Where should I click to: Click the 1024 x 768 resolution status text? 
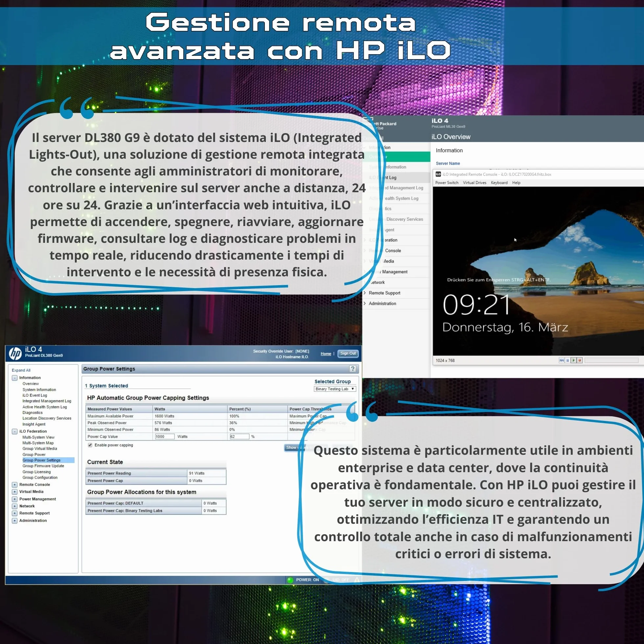pos(445,360)
